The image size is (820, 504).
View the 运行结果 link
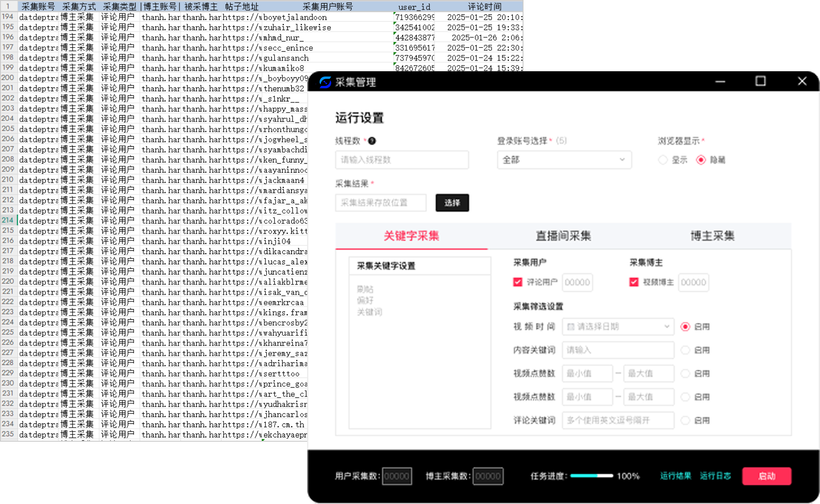[x=675, y=476]
